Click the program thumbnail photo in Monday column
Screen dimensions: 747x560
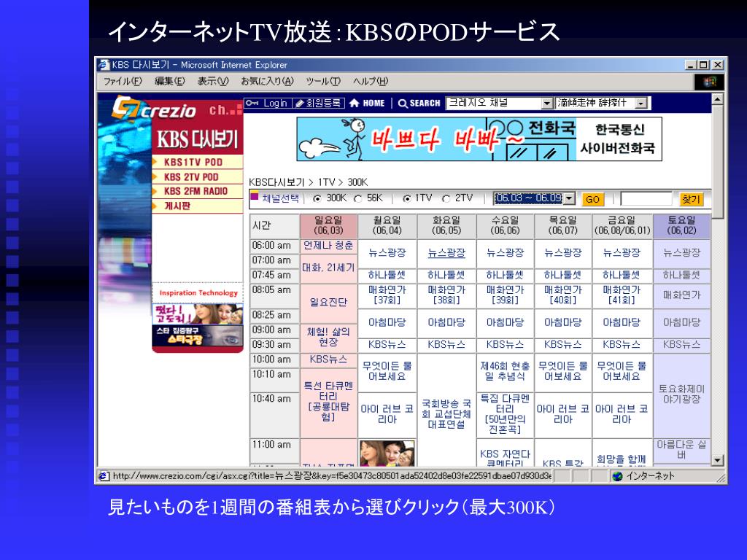pyautogui.click(x=387, y=453)
